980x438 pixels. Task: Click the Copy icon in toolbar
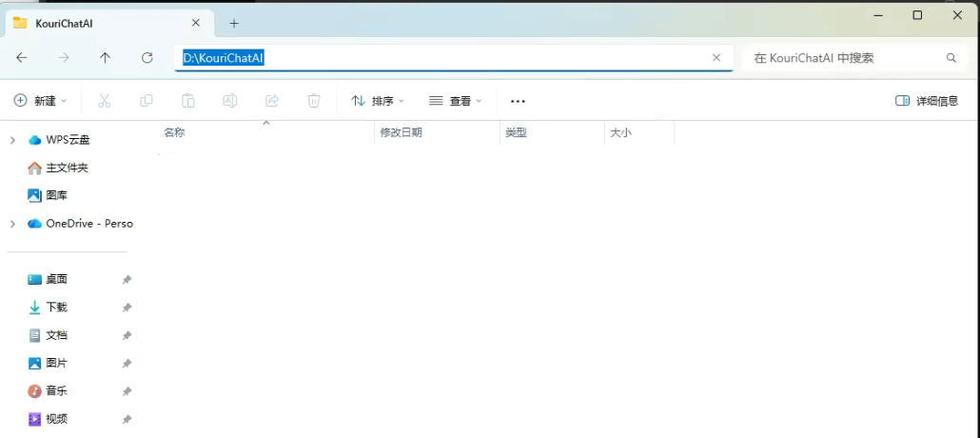point(147,101)
